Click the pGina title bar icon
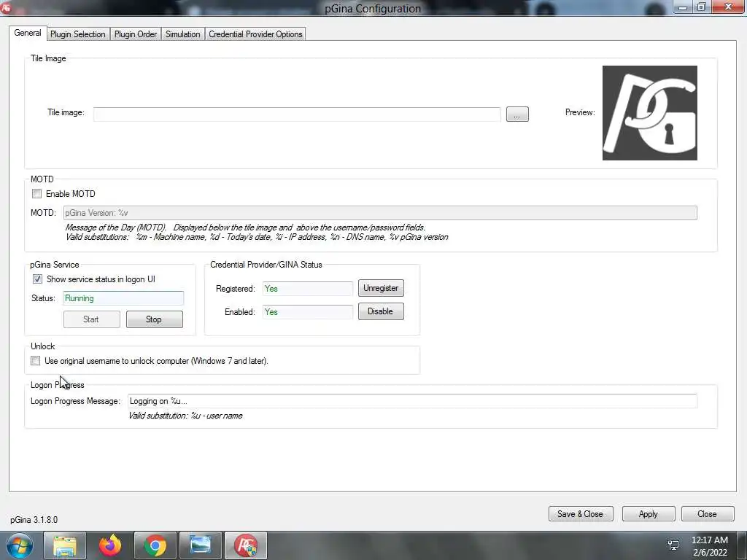 coord(6,7)
